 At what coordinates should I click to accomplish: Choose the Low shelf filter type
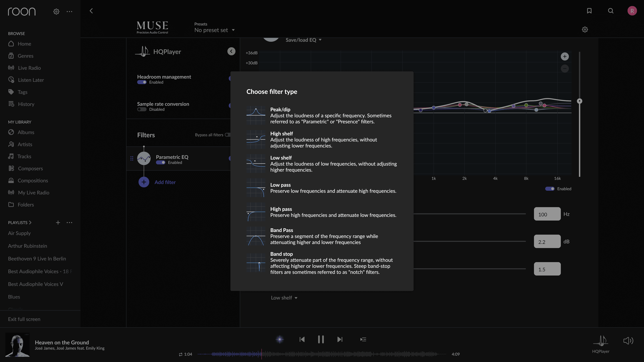(x=322, y=164)
